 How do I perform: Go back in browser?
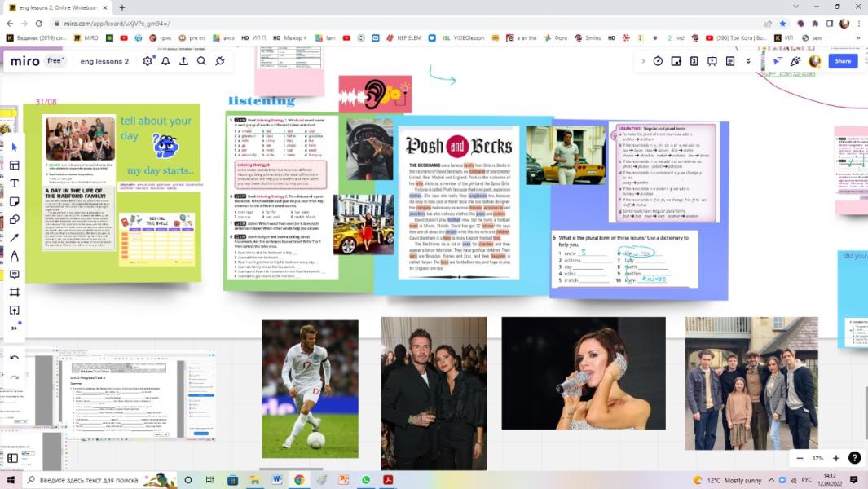(x=10, y=24)
